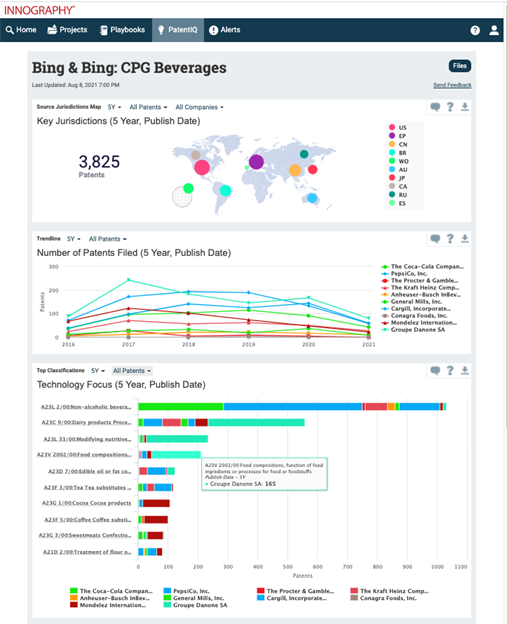This screenshot has height=624, width=507.
Task: Click the teal RU bubble on map
Action: pos(304,154)
